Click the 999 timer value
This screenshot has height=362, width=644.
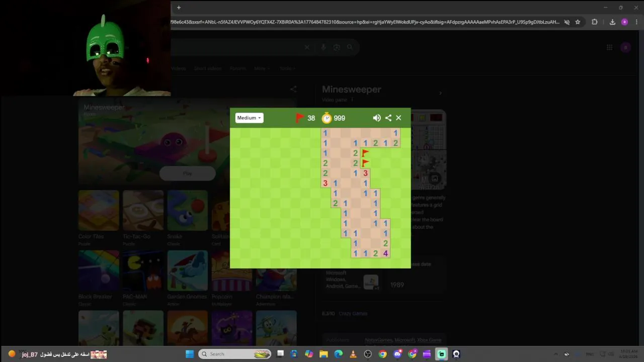[x=339, y=118]
